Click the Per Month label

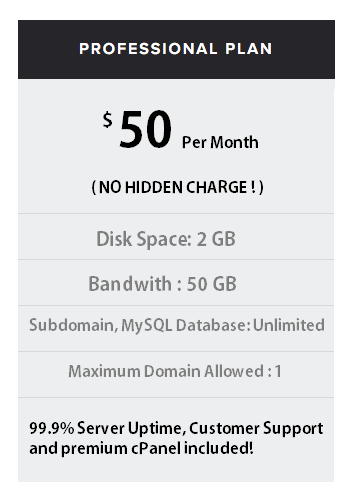pos(220,143)
